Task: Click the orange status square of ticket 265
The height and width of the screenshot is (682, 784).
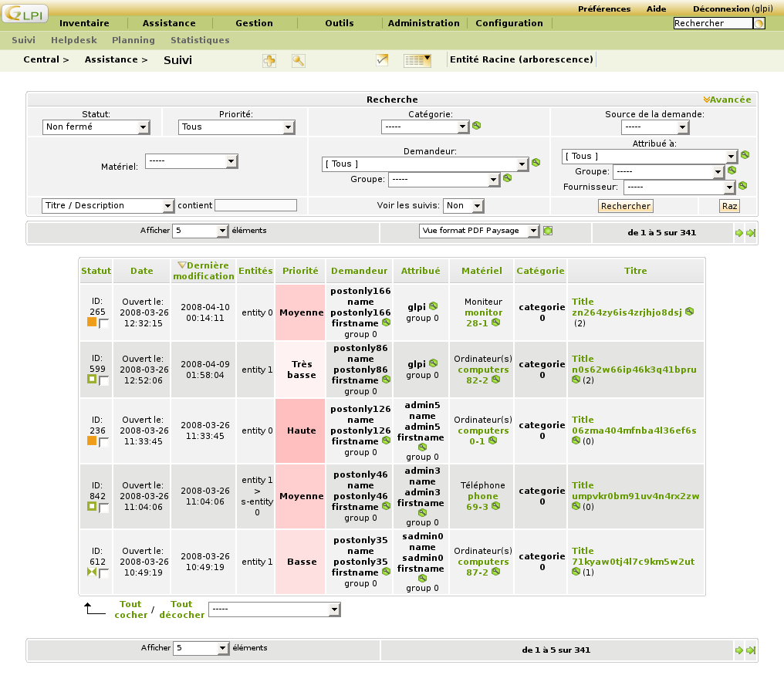Action: click(92, 322)
